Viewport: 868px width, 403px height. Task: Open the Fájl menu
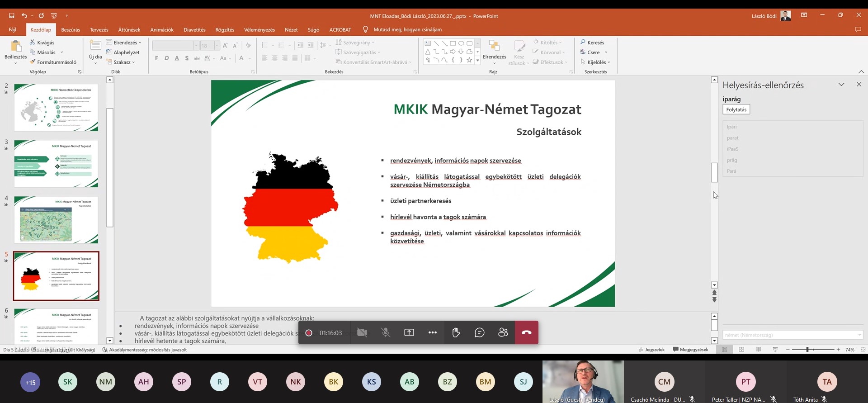click(x=13, y=29)
